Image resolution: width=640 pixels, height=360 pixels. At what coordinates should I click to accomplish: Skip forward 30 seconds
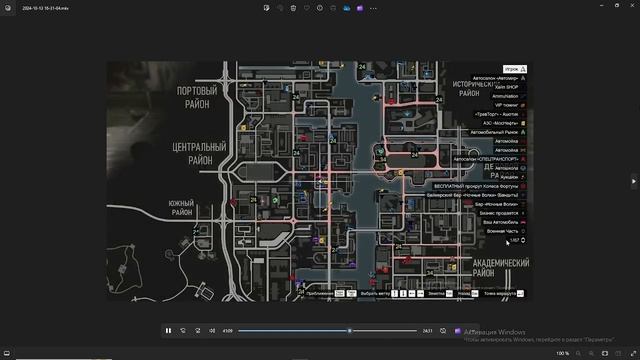coord(198,331)
